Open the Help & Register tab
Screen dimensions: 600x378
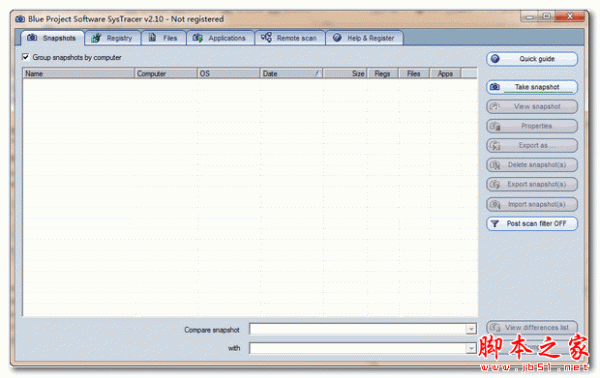tap(364, 38)
